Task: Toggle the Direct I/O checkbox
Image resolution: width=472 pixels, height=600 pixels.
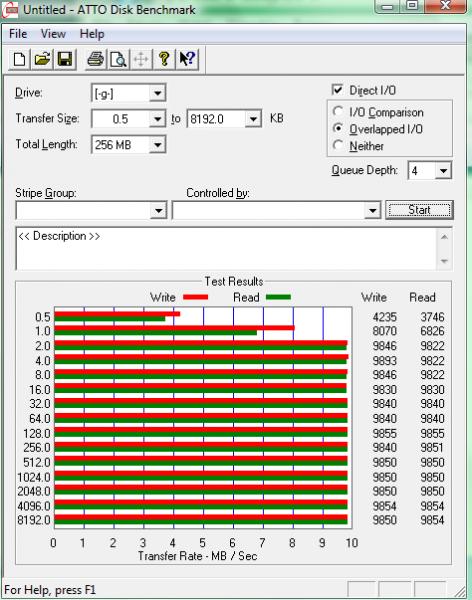Action: [337, 90]
